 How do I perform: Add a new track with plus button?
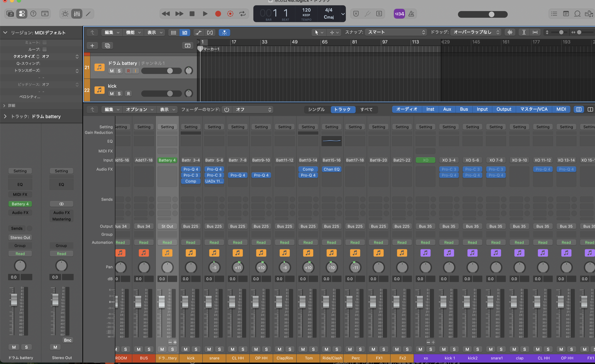92,45
